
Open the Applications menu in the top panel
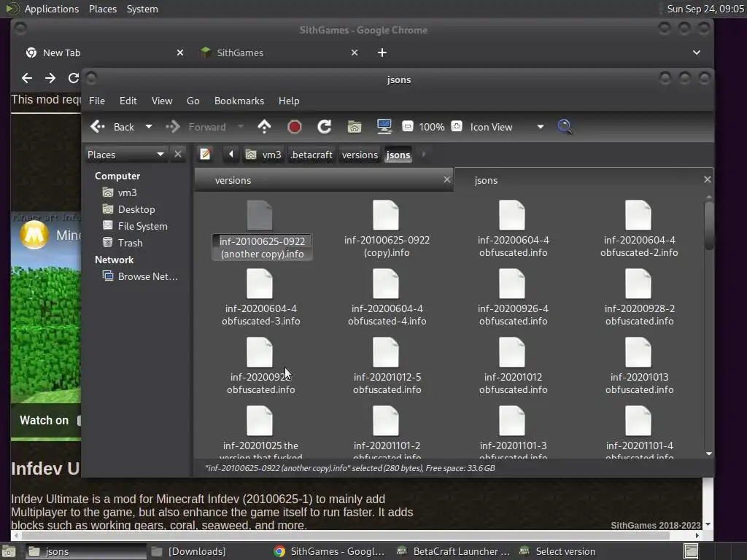tap(52, 9)
